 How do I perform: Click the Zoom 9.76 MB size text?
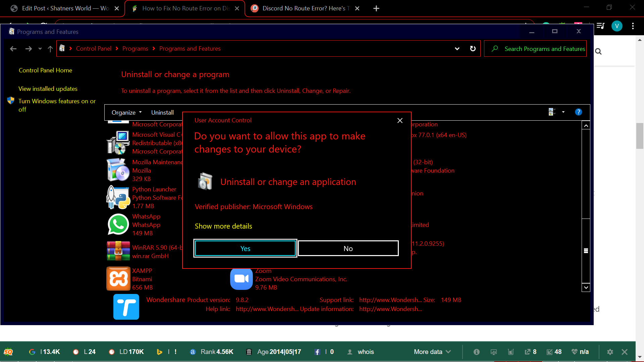click(266, 288)
